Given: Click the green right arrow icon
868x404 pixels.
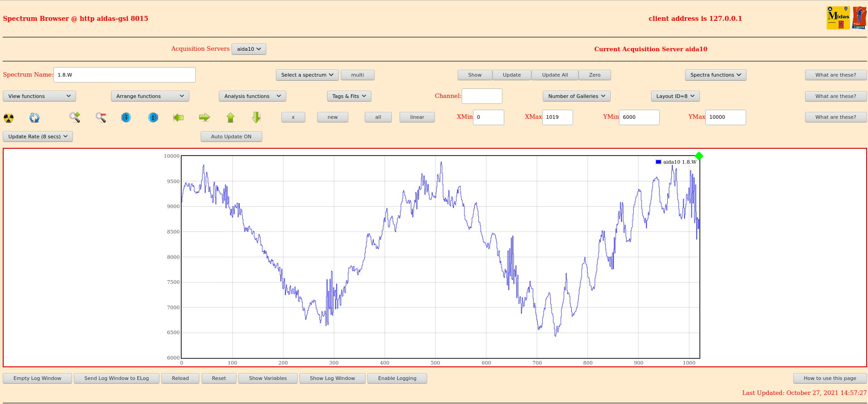Looking at the screenshot, I should (204, 117).
